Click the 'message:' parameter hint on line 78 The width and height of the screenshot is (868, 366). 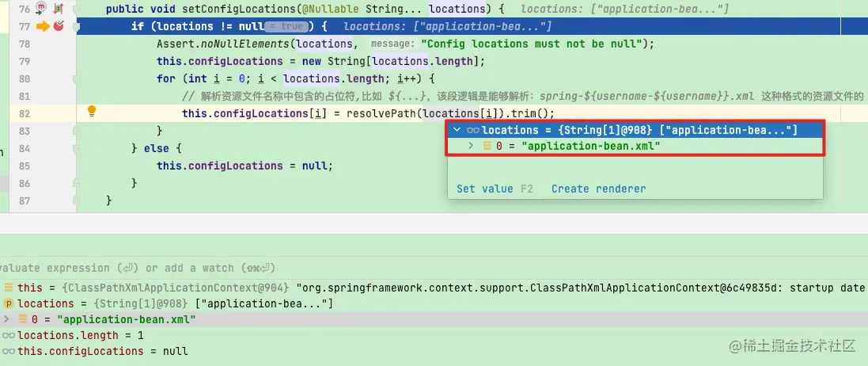click(392, 44)
